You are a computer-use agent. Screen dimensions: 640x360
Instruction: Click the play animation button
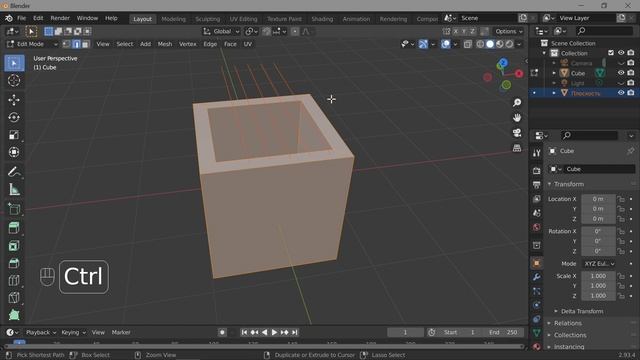click(274, 333)
